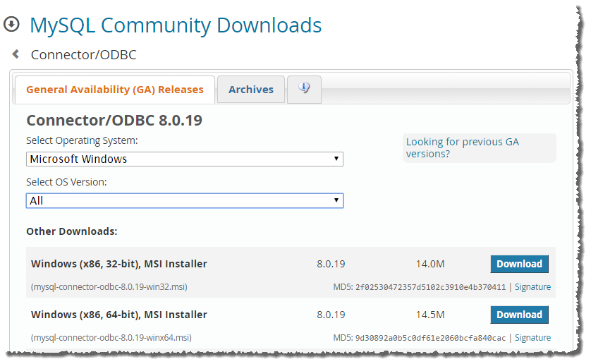Click the Other Downloads: label

pyautogui.click(x=72, y=231)
